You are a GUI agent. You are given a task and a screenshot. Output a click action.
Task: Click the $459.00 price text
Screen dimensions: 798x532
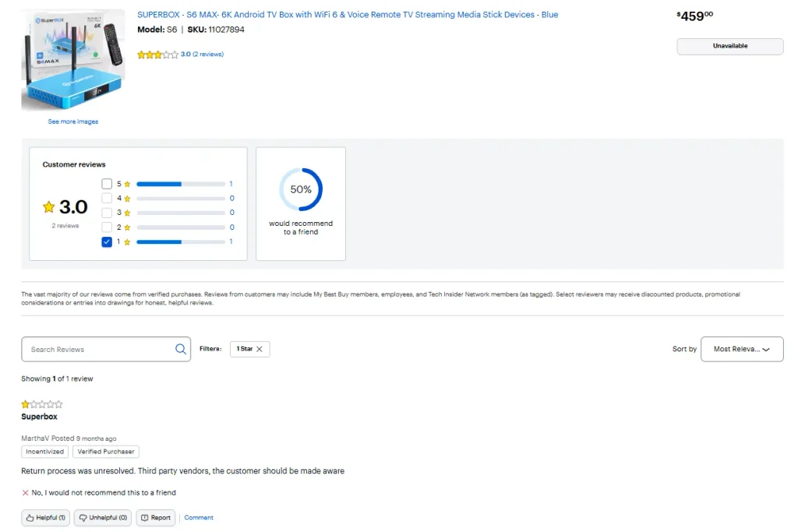click(694, 16)
